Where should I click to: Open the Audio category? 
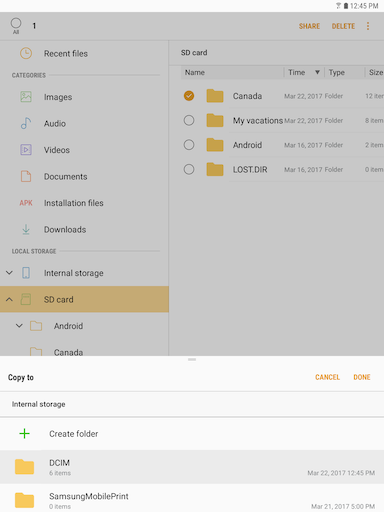point(84,123)
